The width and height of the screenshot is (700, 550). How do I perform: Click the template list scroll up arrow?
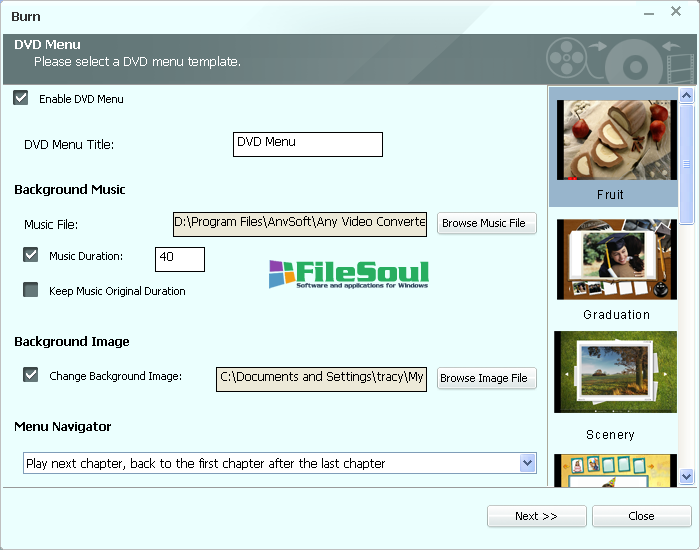[687, 96]
